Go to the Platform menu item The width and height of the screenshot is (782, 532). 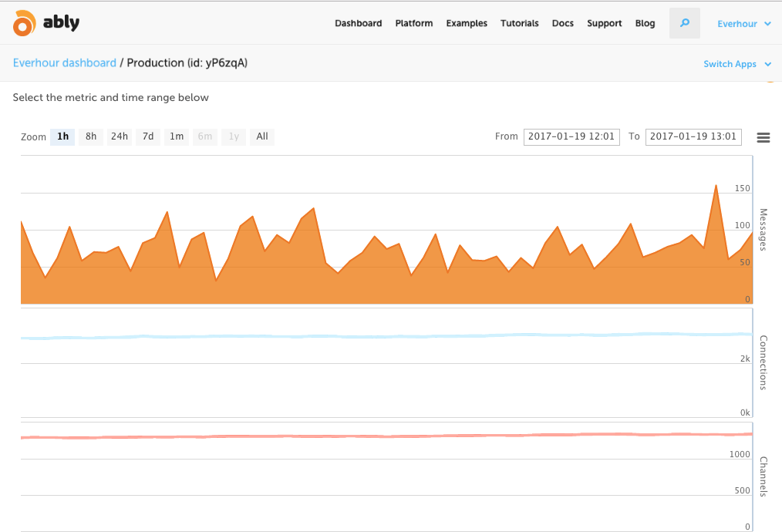(414, 23)
